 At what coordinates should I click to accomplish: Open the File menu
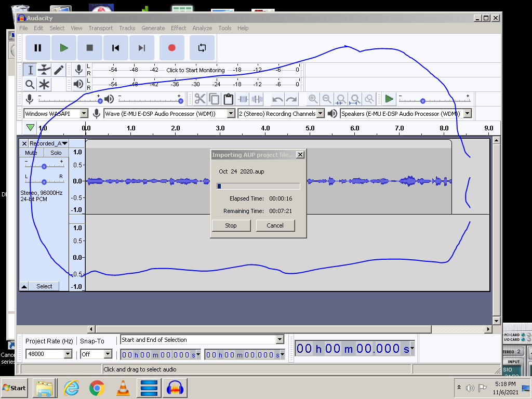point(23,28)
